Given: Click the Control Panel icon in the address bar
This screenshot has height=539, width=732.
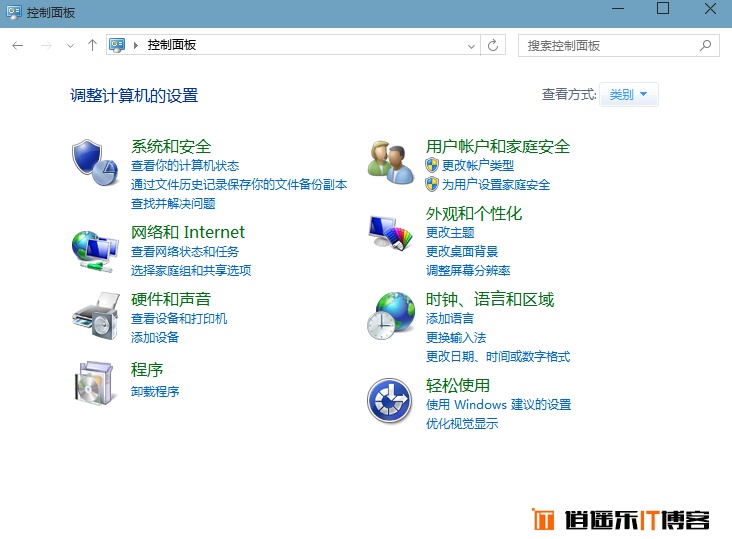Looking at the screenshot, I should (117, 45).
